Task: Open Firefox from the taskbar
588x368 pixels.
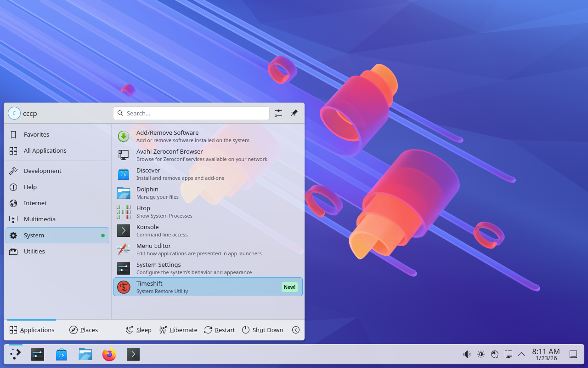Action: (109, 354)
